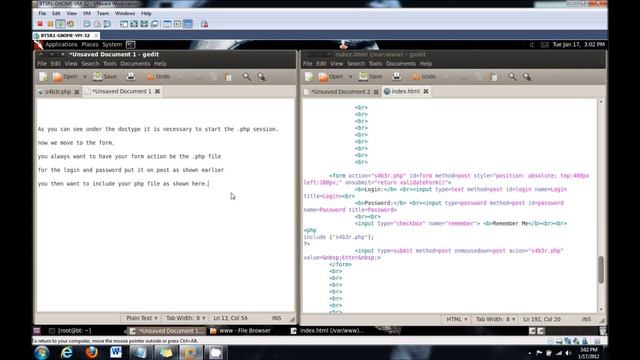The image size is (640, 360).
Task: Click Paste icon in index.html gedit toolbar
Action: point(494,77)
